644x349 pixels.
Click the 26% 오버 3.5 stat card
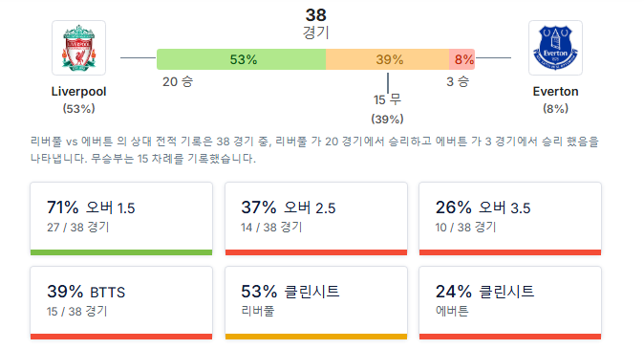tap(510, 219)
